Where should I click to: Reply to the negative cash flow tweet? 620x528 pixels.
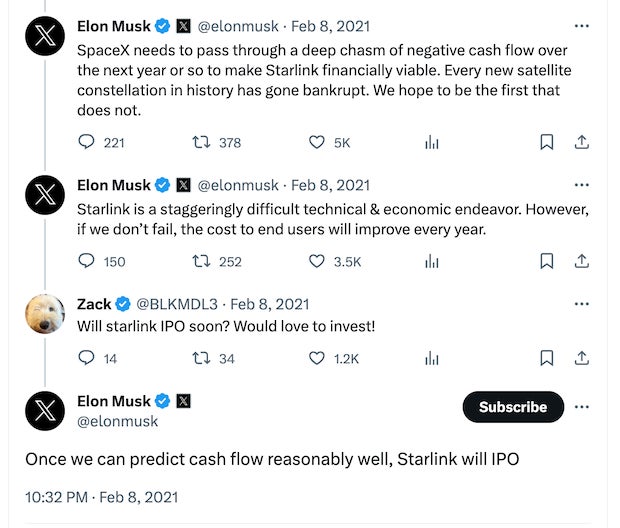[x=86, y=143]
